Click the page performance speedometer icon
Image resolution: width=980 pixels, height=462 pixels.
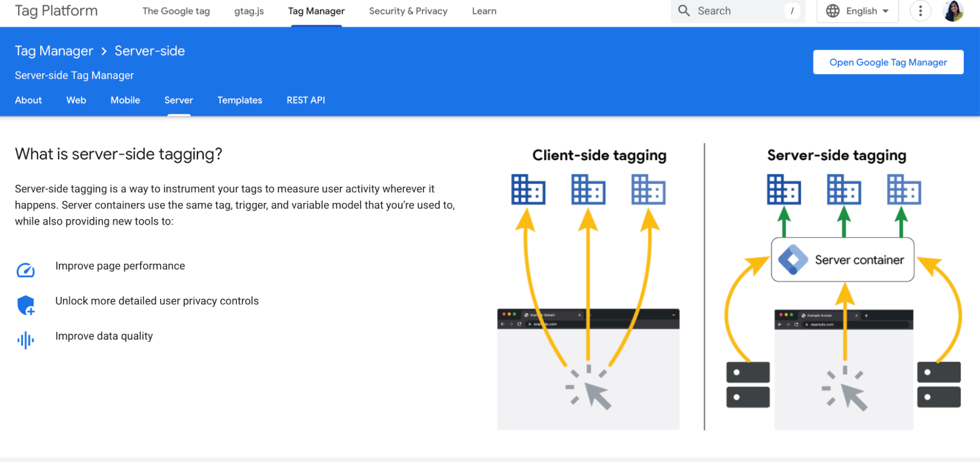25,269
